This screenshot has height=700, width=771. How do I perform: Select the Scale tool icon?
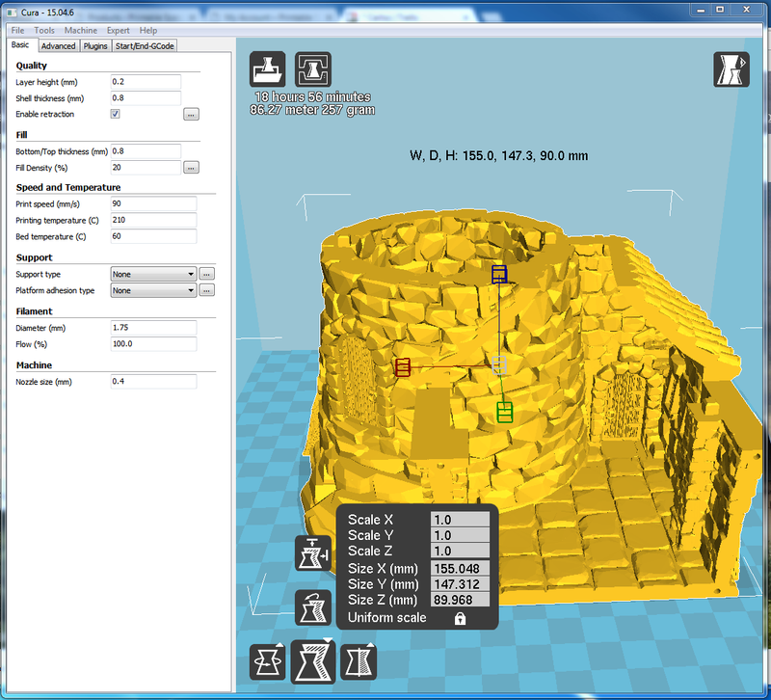(x=312, y=661)
